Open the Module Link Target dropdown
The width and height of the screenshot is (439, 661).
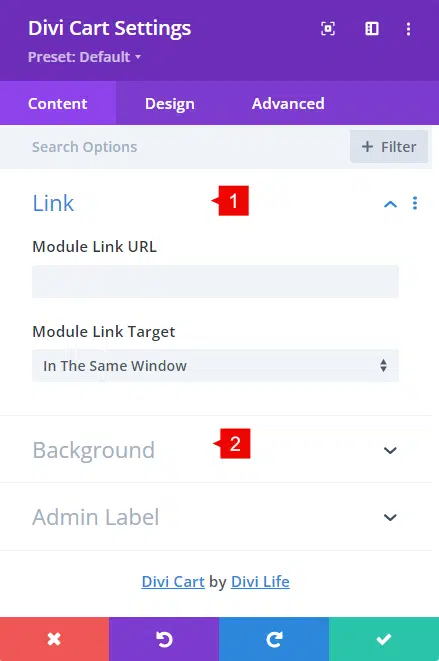(215, 365)
